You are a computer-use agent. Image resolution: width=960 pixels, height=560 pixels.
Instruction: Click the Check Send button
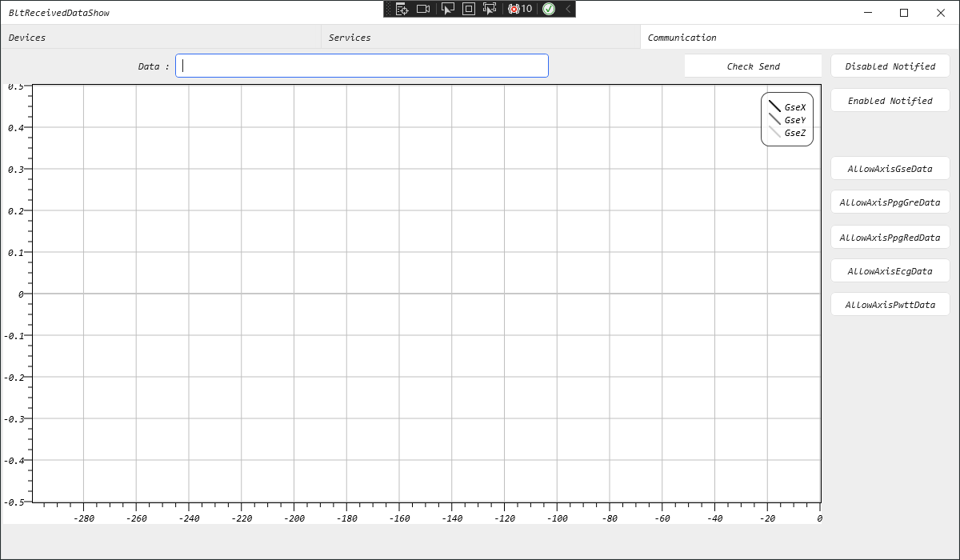pos(753,66)
